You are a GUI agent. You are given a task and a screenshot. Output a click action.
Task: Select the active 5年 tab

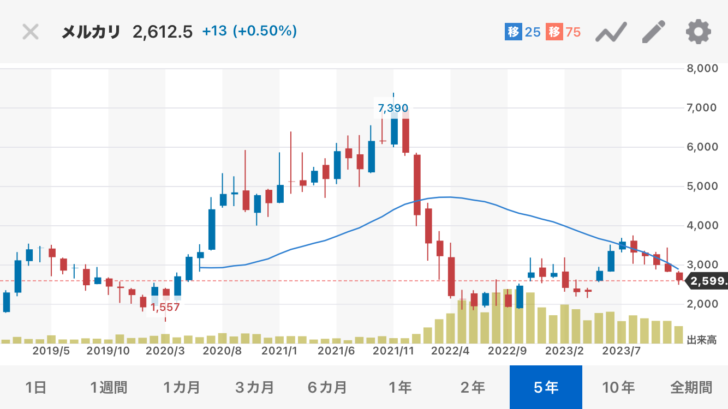546,387
